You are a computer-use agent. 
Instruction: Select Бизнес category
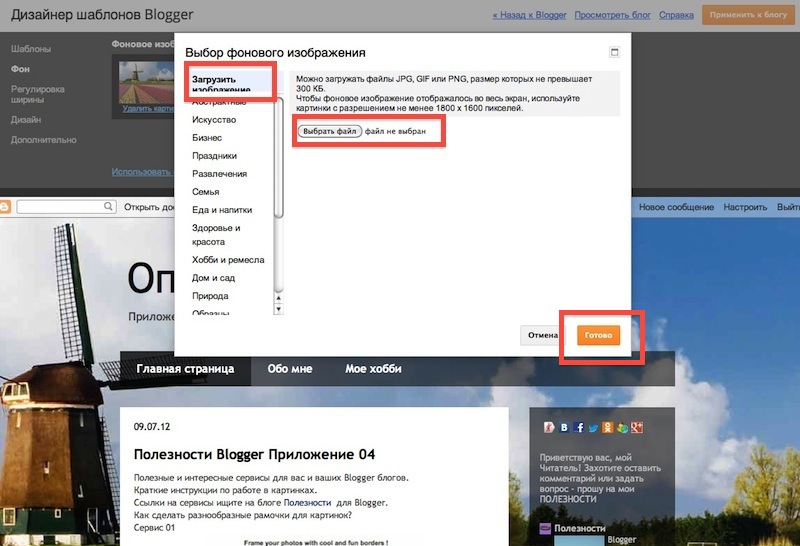(x=207, y=138)
